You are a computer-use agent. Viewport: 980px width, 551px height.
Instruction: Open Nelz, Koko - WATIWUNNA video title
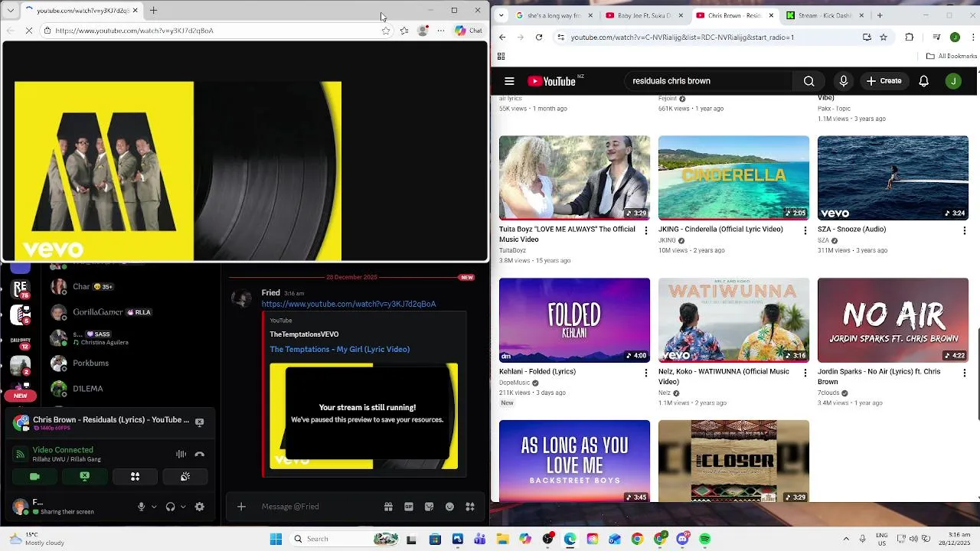(x=724, y=377)
